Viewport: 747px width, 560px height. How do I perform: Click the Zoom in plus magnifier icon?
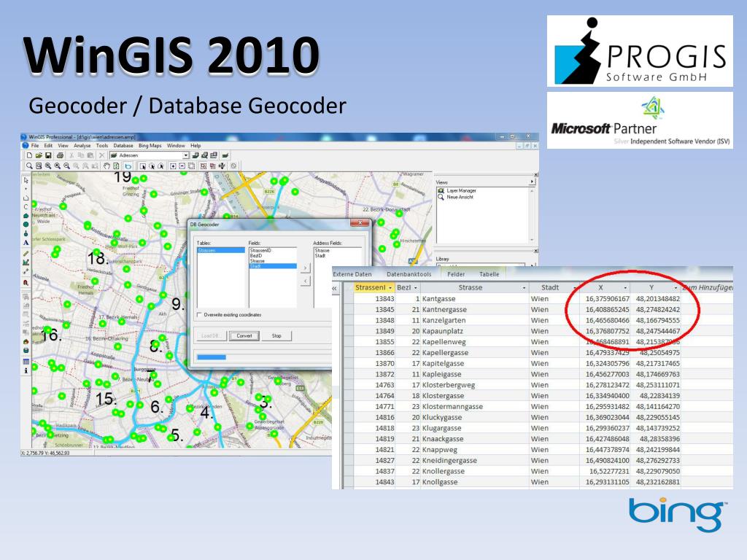tap(58, 166)
